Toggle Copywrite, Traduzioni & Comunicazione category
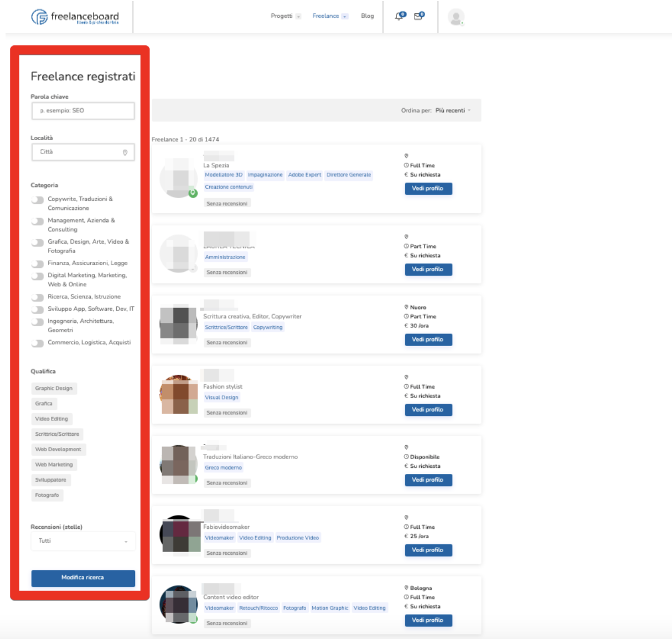The height and width of the screenshot is (639, 672). 38,200
